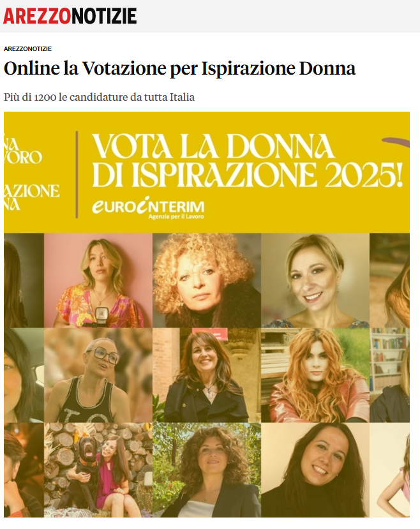Image resolution: width=420 pixels, height=529 pixels.
Task: Click the headline Online la Votazione per Ispirazione Donna
Action: [x=179, y=69]
